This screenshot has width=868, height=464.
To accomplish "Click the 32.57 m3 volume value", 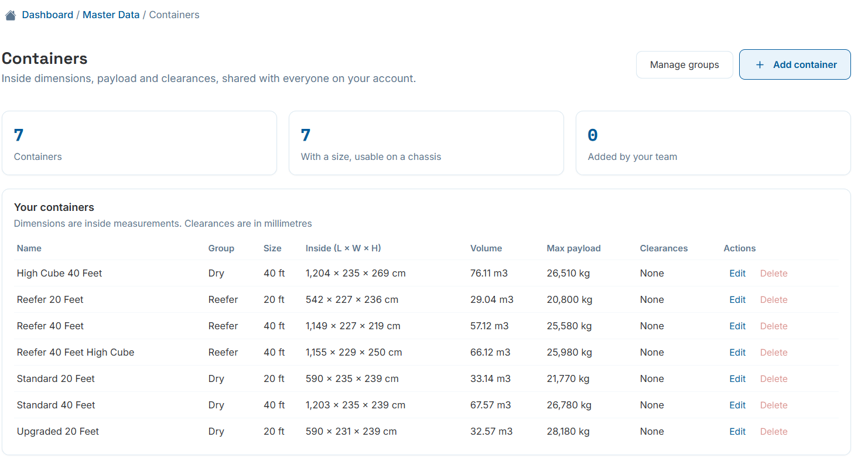I will (491, 431).
